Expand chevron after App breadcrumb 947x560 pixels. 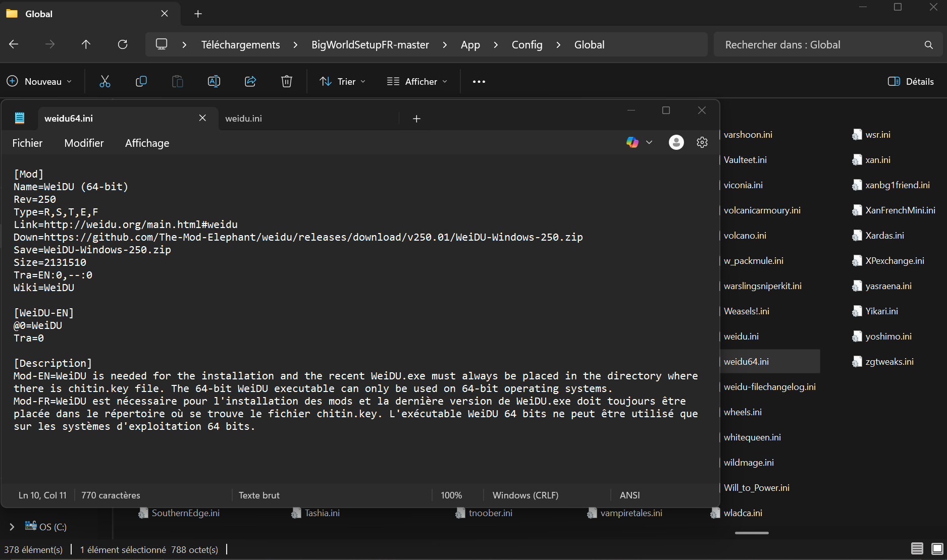(x=496, y=45)
